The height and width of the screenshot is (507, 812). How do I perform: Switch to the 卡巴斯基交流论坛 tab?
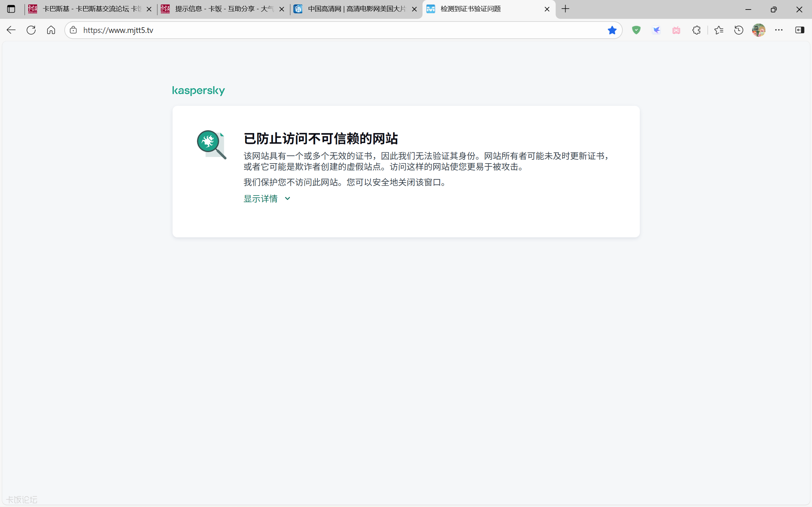point(87,9)
